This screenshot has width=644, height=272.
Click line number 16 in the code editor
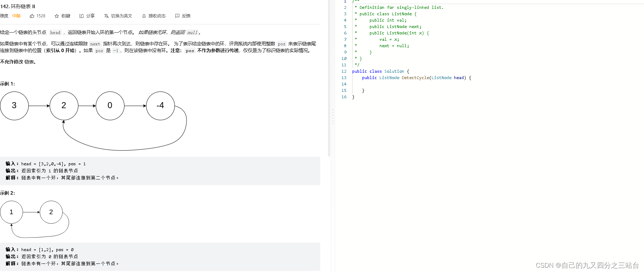pos(344,97)
